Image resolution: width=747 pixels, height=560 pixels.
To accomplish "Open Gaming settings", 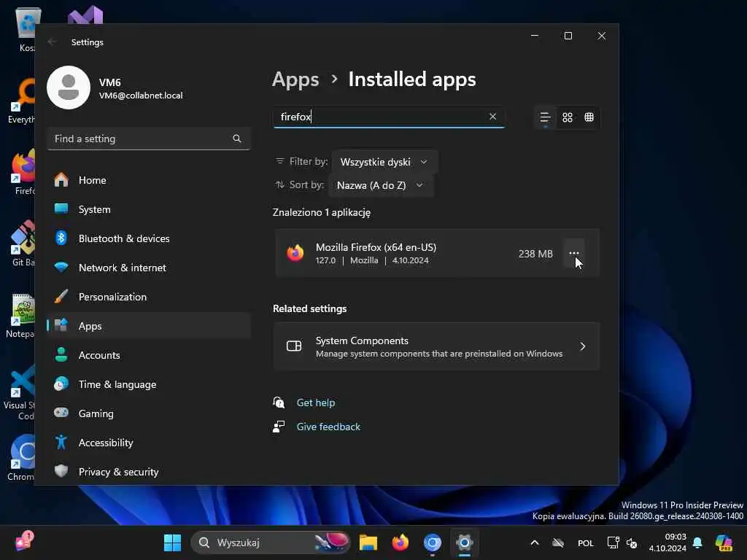I will tap(149, 413).
